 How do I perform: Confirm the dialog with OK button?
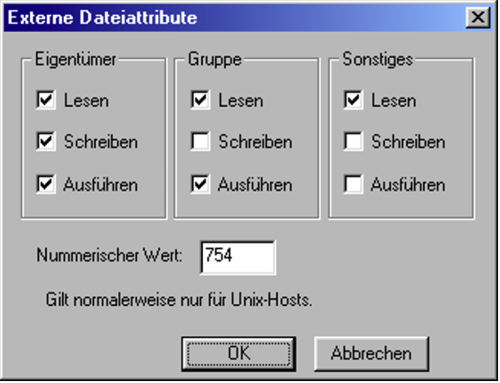tap(239, 354)
